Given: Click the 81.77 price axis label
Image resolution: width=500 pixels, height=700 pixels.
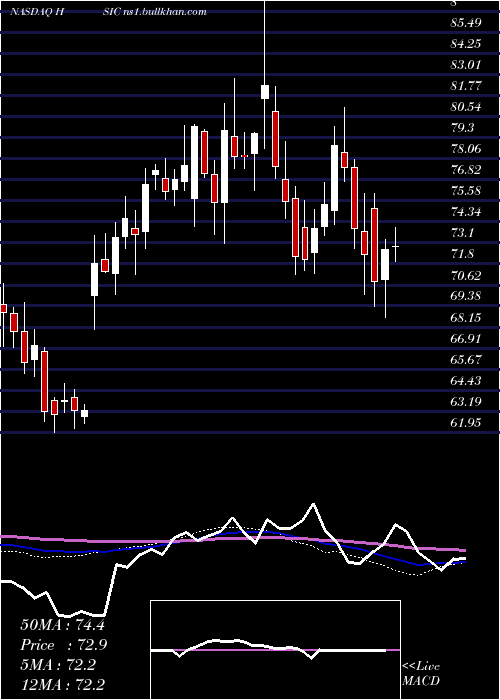Looking at the screenshot, I should coord(466,85).
